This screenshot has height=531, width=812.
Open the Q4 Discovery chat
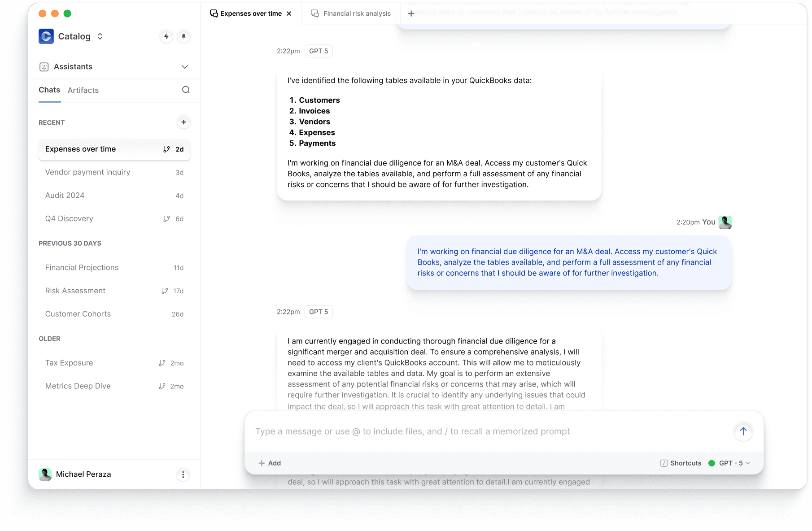114,219
